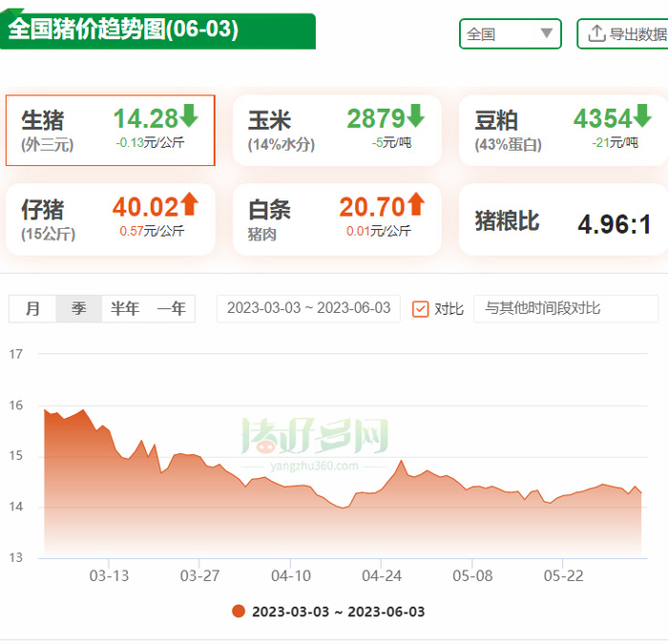Viewport: 668px width, 644px height.
Task: Select the 白条猪肉 price card
Action: tap(337, 219)
